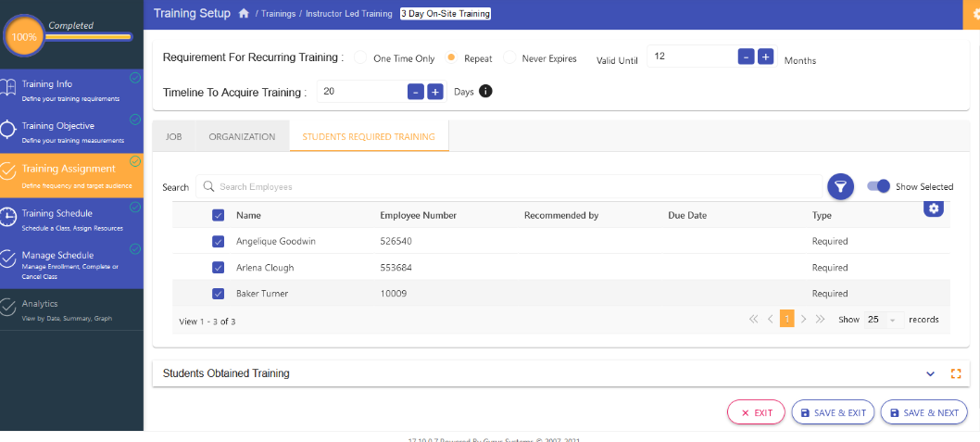The width and height of the screenshot is (980, 442).
Task: Open table column settings gear icon
Action: pos(934,208)
